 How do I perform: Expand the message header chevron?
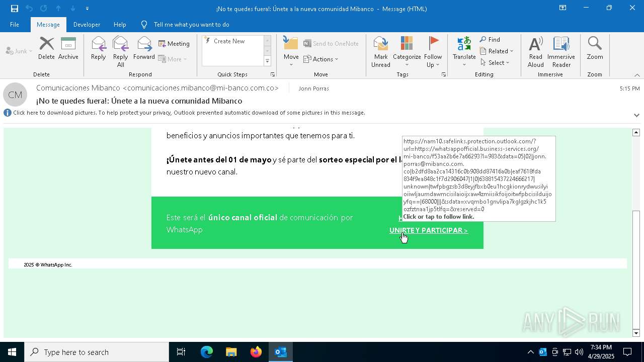point(636,115)
